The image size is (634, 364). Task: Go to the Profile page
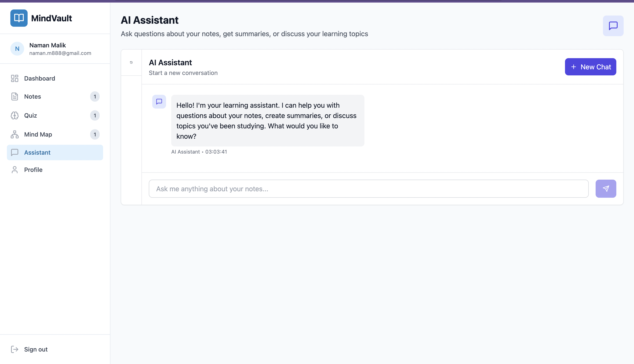(x=33, y=170)
